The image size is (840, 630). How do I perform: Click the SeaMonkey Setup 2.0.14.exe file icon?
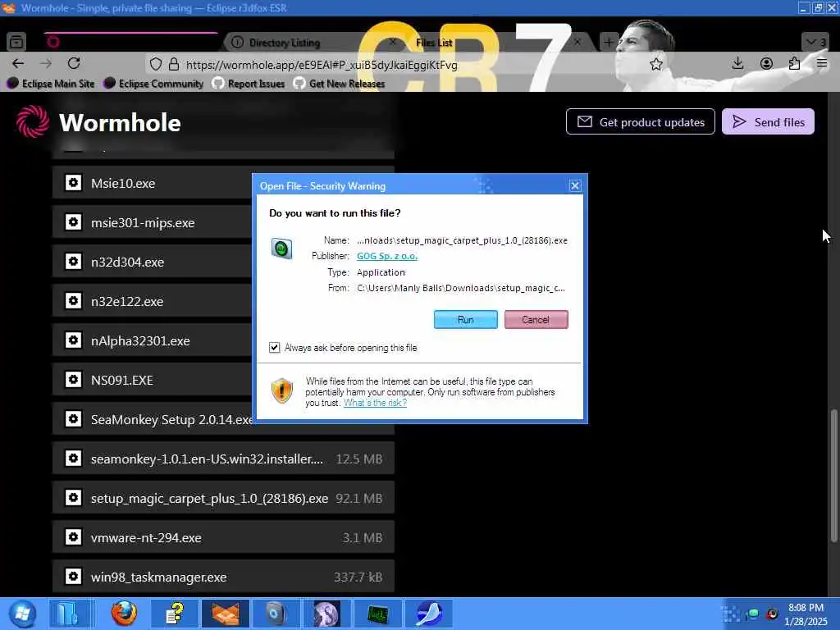point(73,419)
